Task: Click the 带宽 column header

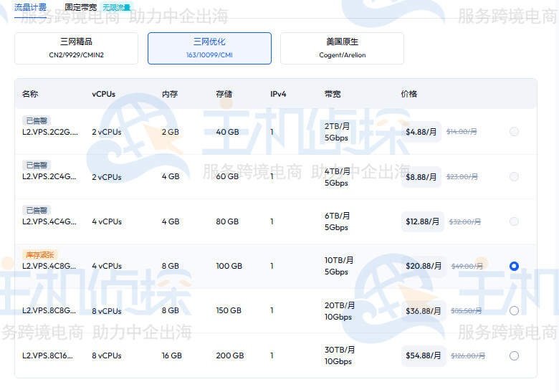Action: point(333,94)
